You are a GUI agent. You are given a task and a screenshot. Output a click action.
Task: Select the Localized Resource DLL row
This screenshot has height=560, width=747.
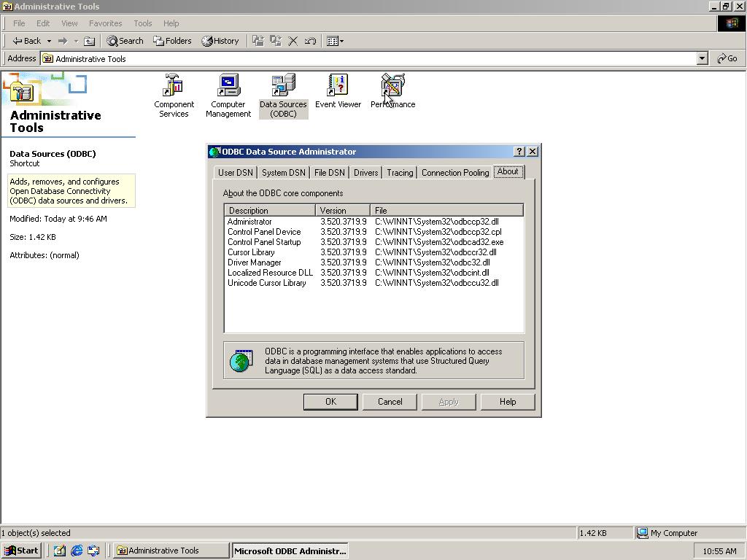click(373, 273)
